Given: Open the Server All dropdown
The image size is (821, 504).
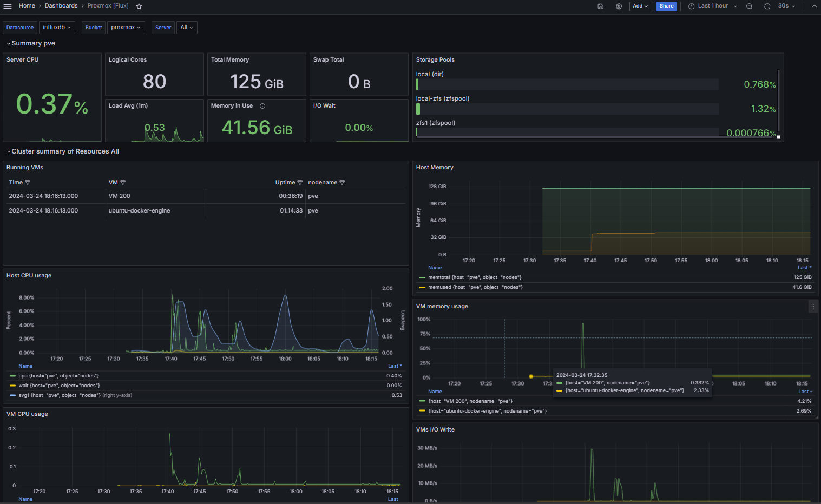Looking at the screenshot, I should [187, 28].
